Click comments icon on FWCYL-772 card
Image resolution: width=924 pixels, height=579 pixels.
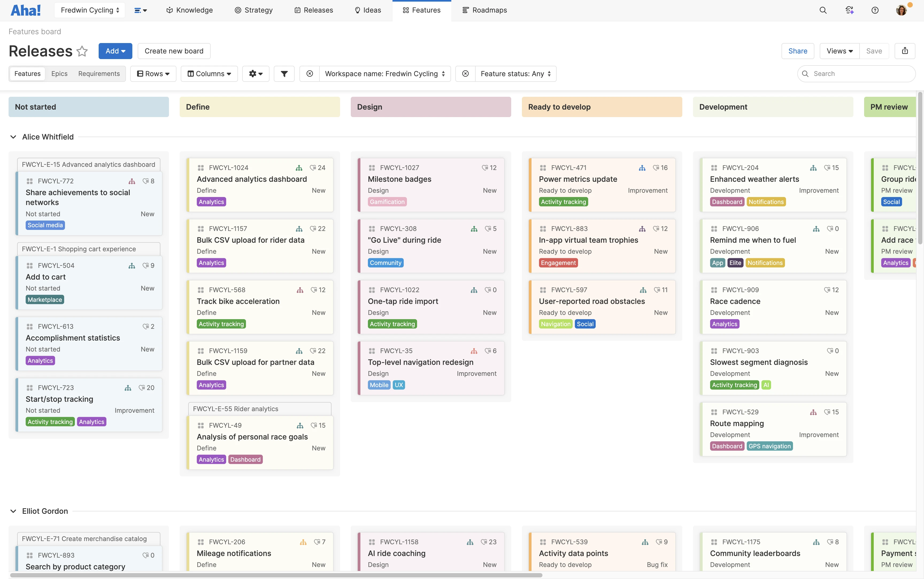pyautogui.click(x=145, y=181)
